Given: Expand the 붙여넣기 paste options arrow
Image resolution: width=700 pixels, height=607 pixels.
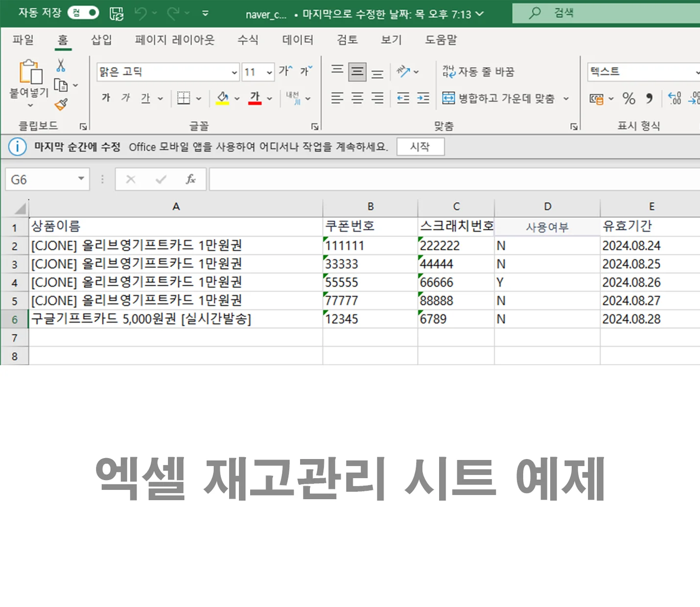Looking at the screenshot, I should pyautogui.click(x=30, y=105).
